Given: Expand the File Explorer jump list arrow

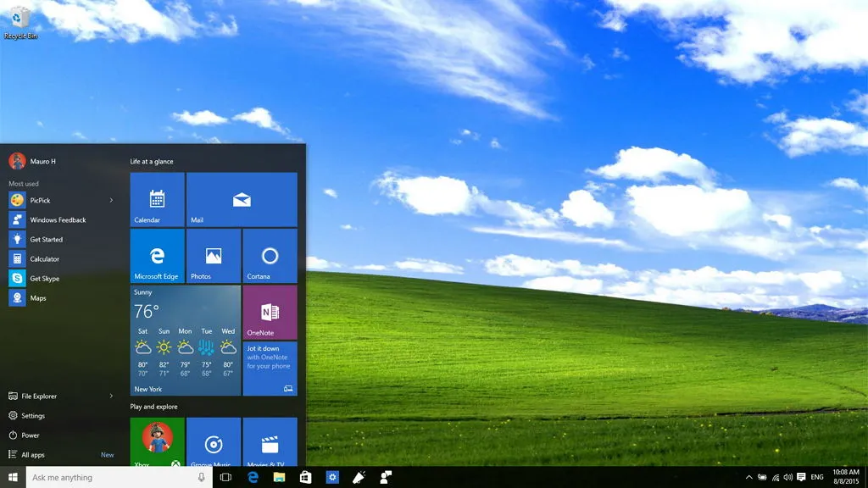Looking at the screenshot, I should (111, 396).
